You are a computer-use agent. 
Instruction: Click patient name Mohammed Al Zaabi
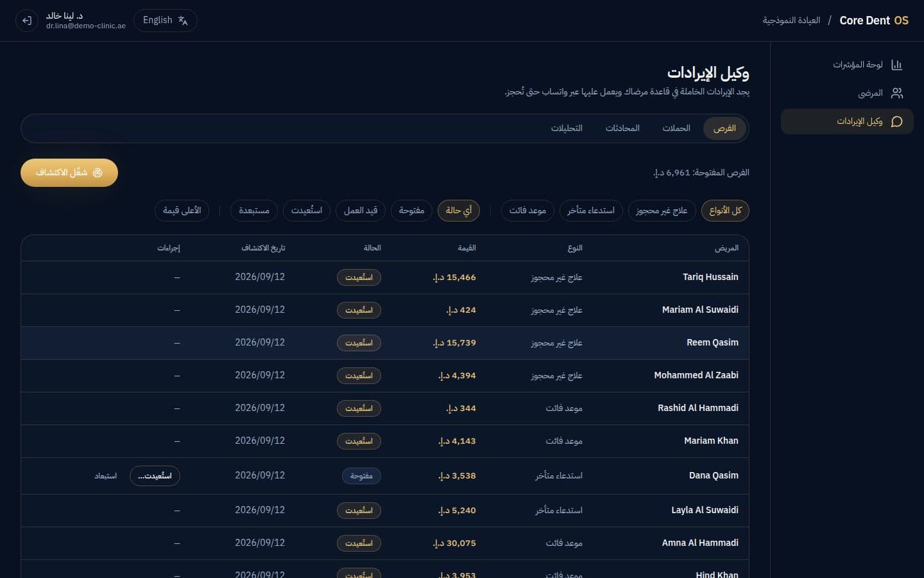click(x=696, y=376)
